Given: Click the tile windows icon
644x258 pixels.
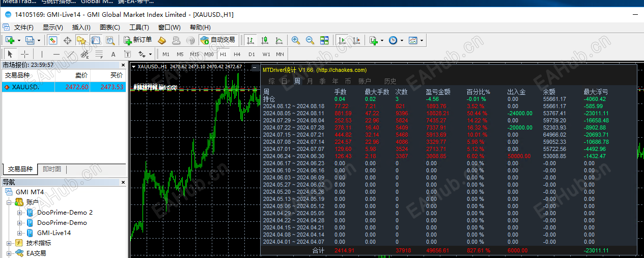Looking at the screenshot, I should pyautogui.click(x=324, y=40).
